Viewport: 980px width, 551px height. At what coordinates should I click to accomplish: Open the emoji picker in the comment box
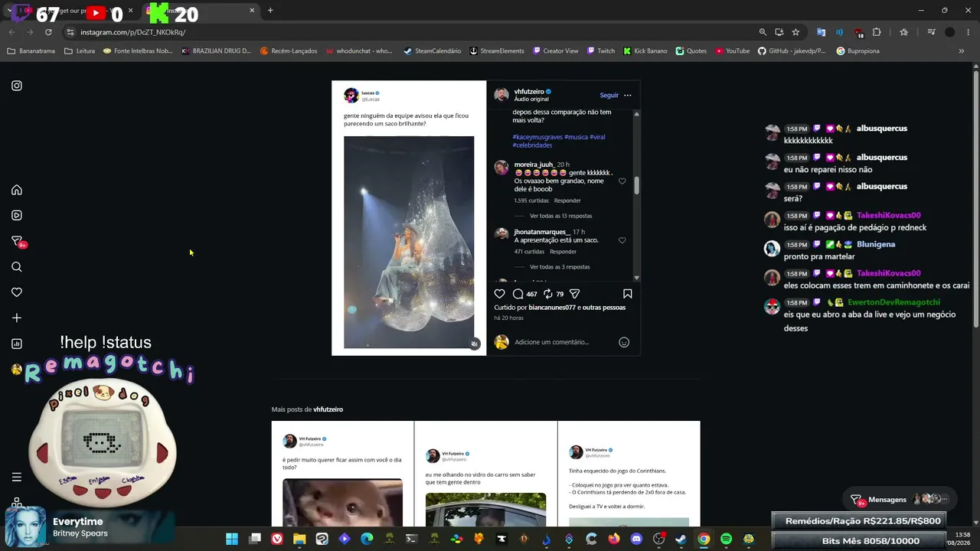pyautogui.click(x=624, y=342)
